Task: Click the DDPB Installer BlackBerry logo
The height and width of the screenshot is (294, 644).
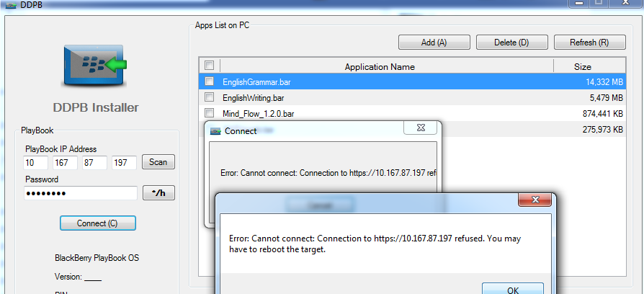Action: click(x=95, y=66)
